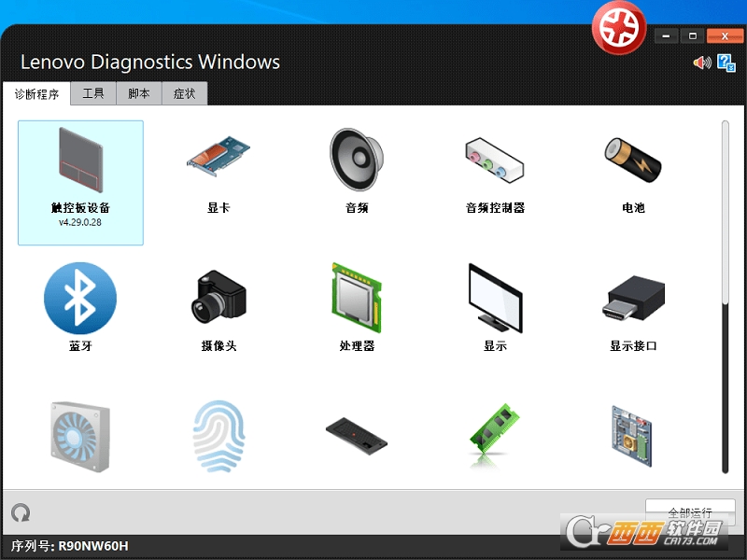Switch to the 诊断程序 tab
The width and height of the screenshot is (747, 560).
[x=36, y=94]
